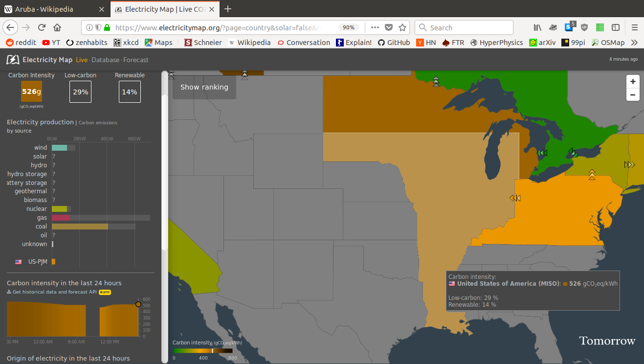644x364 pixels.
Task: Bookmark this page with star icon
Action: pos(402,27)
